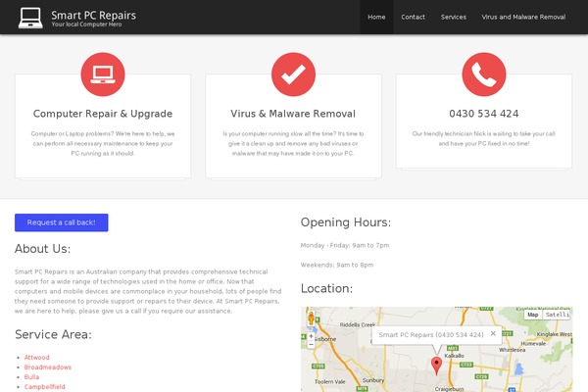Open the Attwood service area link
This screenshot has height=392, width=588.
click(x=37, y=357)
